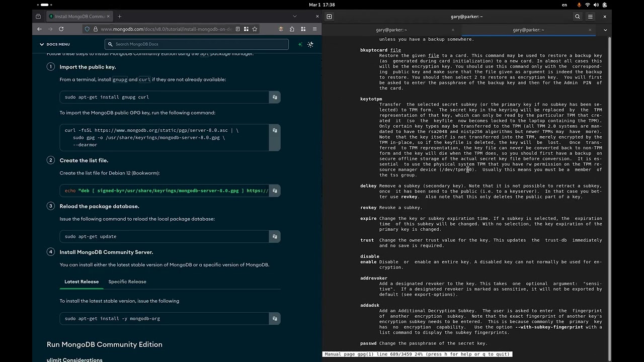Open the Mar 1 17:38 clock menu
Screen dimensions: 644x362
pos(321,5)
